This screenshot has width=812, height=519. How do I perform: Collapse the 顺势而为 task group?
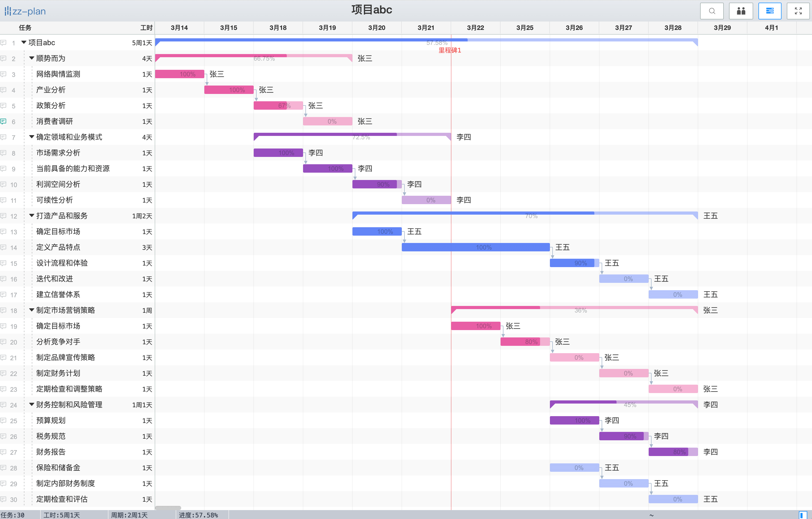pos(32,58)
